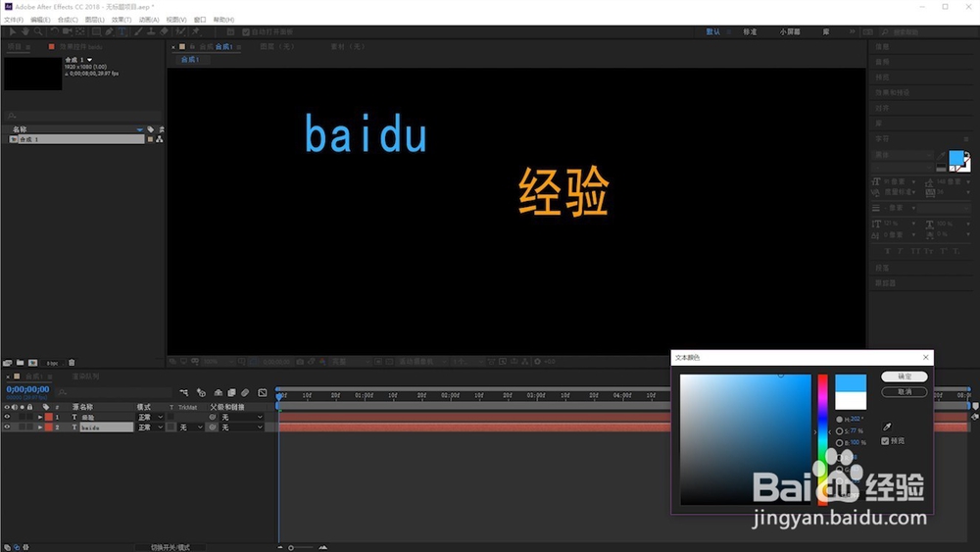Click the blue fill color swatch in Character panel

tap(956, 158)
